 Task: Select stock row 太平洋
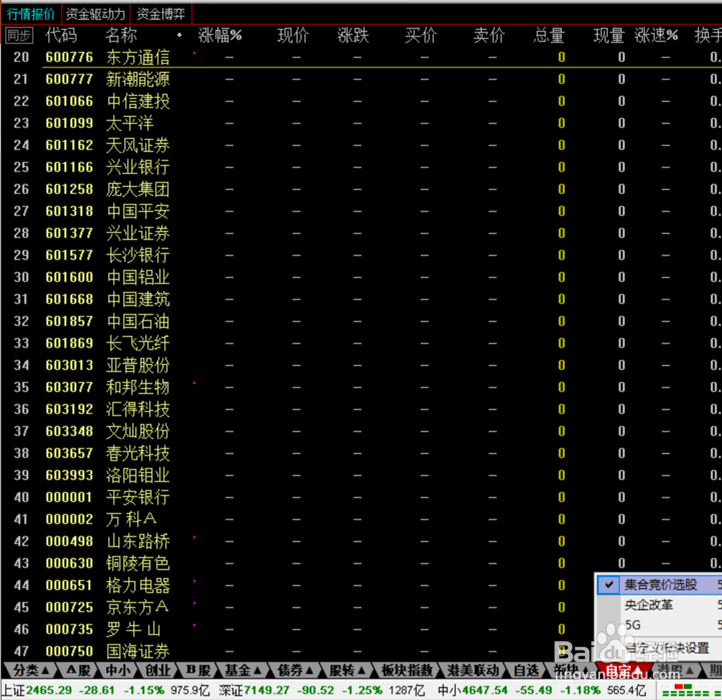[x=361, y=123]
